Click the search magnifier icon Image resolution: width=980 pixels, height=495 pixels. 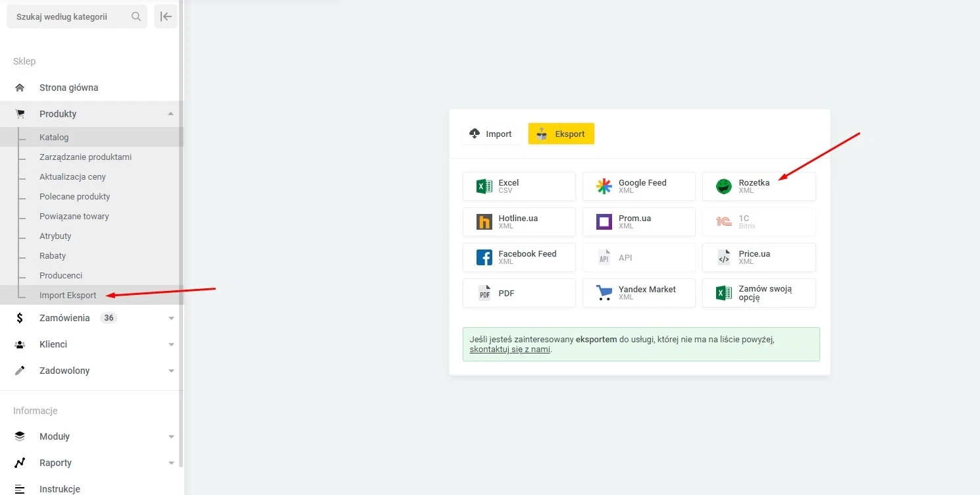tap(136, 16)
